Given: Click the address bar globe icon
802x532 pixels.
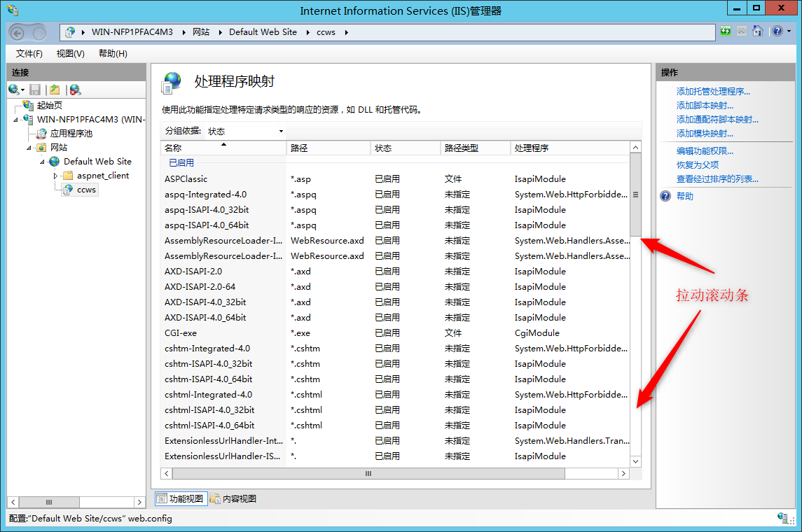Looking at the screenshot, I should (69, 32).
